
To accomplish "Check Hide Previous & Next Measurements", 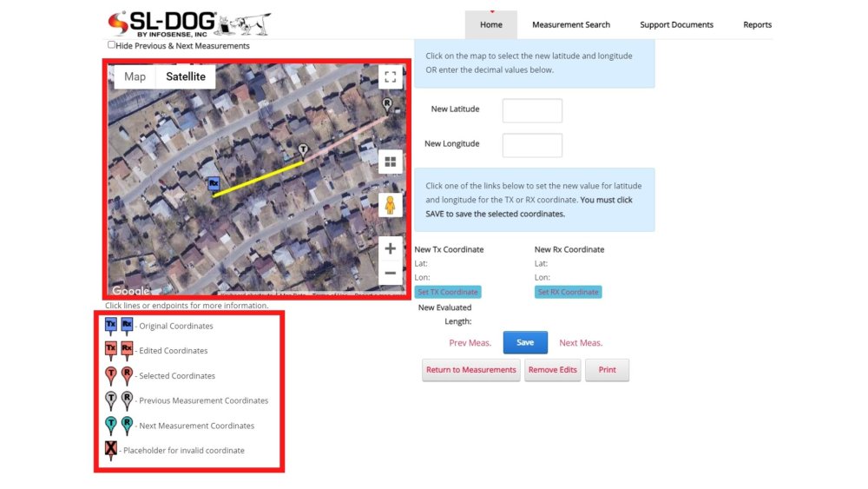I will [x=111, y=45].
